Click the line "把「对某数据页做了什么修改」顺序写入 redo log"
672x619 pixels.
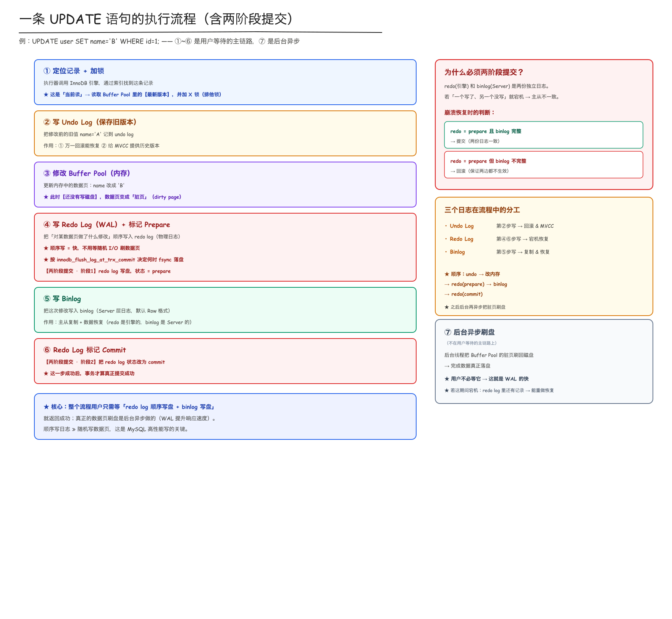(111, 237)
